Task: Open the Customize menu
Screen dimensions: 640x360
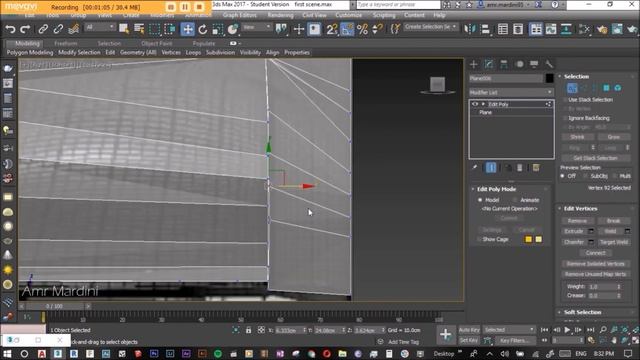Action: pos(349,15)
